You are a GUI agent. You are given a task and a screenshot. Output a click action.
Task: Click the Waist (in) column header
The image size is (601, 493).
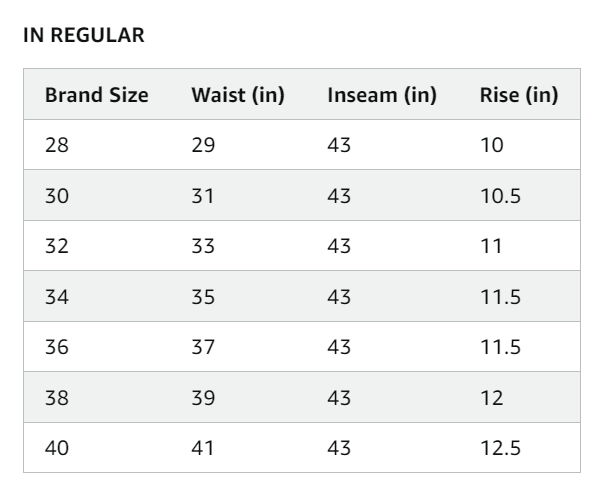pyautogui.click(x=238, y=96)
